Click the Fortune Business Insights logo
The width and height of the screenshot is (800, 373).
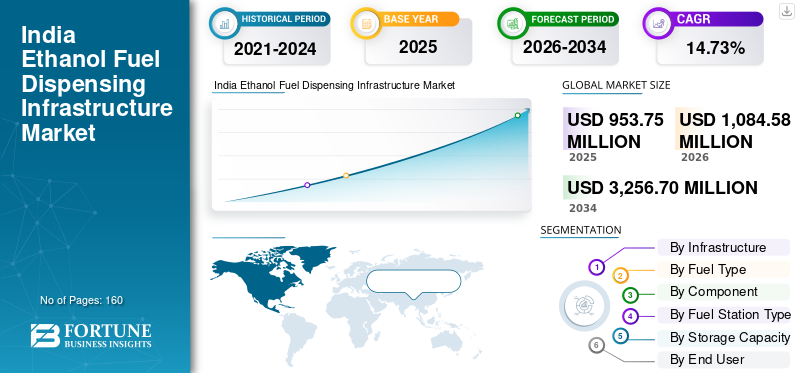(91, 335)
